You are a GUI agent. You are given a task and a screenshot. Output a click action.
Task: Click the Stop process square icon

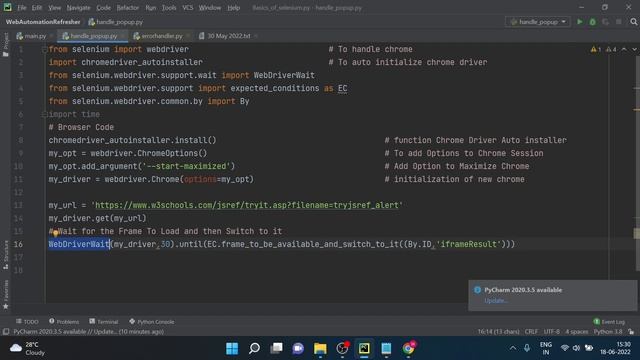point(619,22)
